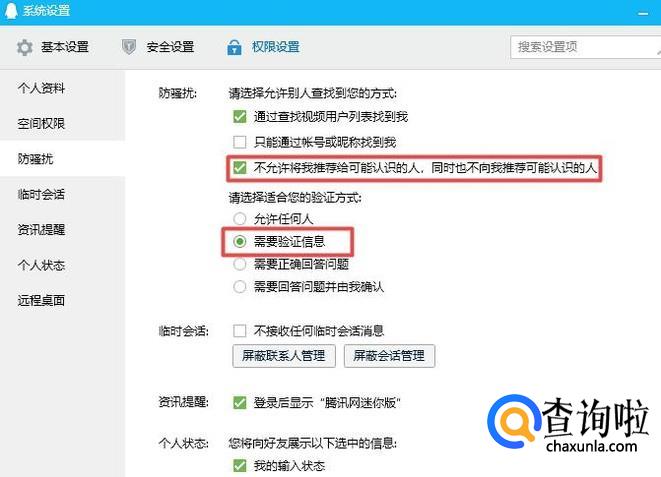
Task: Select the 允许任何人 radio option
Action: (x=240, y=219)
